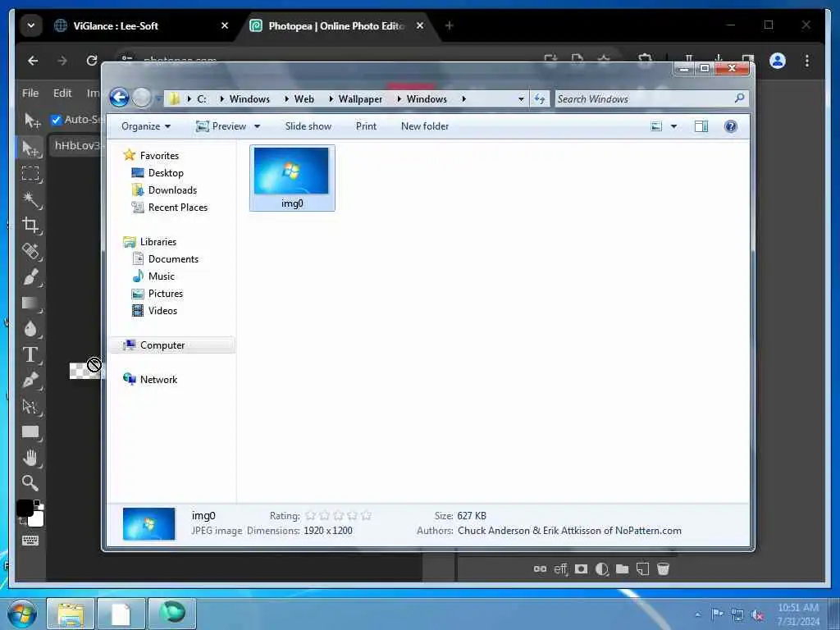
Task: Open Chrome tab search dropdown
Action: coord(31,25)
